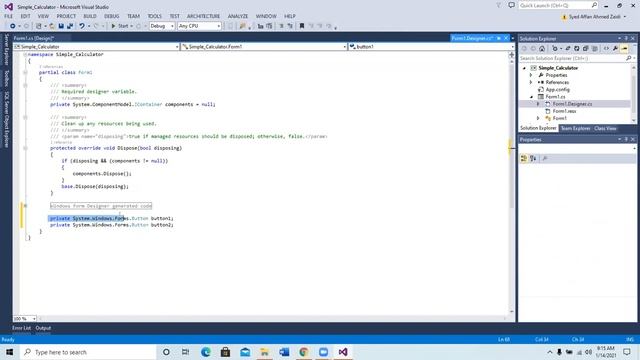Open the Toolbox side tab

[x=7, y=78]
